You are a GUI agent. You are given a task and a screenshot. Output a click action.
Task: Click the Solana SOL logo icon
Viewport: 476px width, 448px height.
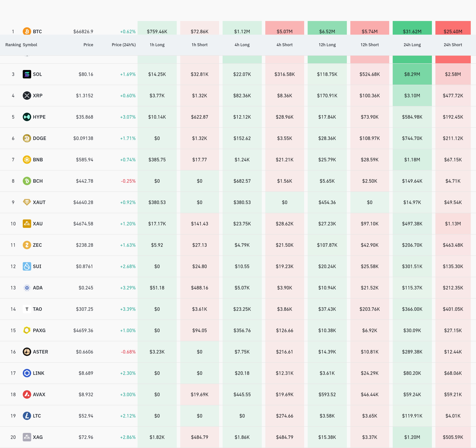tap(27, 74)
